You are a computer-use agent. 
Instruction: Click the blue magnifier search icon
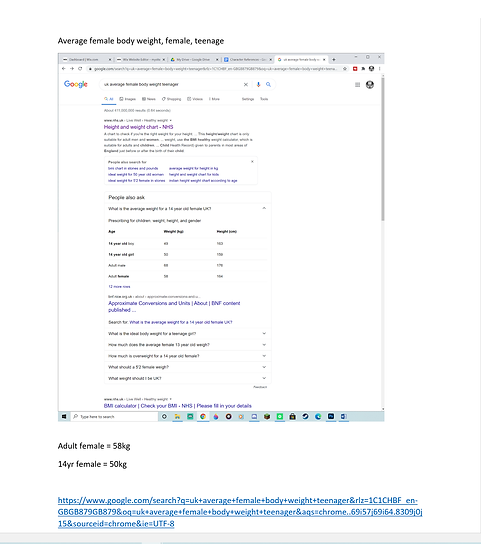click(x=268, y=84)
